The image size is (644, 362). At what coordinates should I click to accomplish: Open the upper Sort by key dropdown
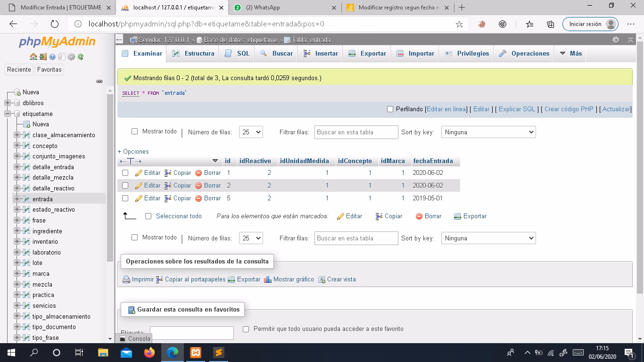coord(488,132)
